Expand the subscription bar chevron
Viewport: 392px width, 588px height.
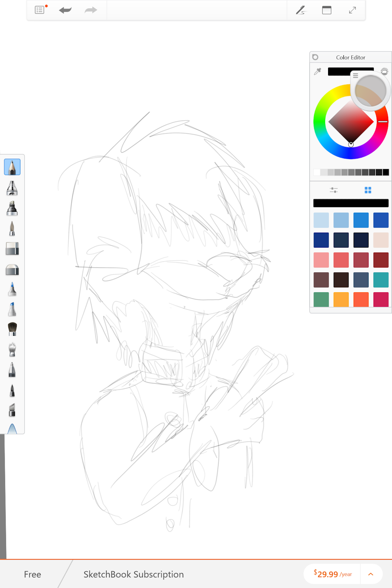coord(371,574)
